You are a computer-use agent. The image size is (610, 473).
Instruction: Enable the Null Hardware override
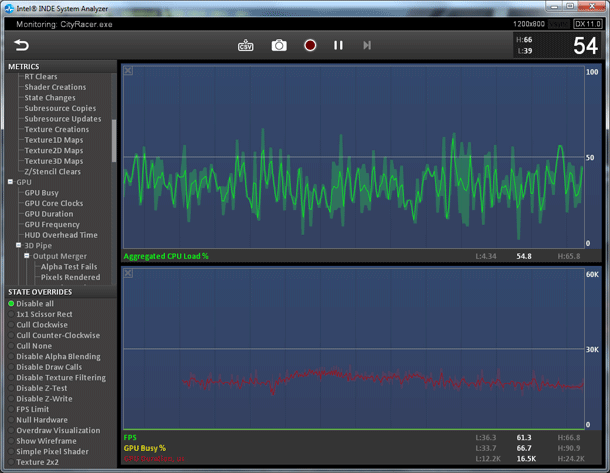click(x=38, y=420)
